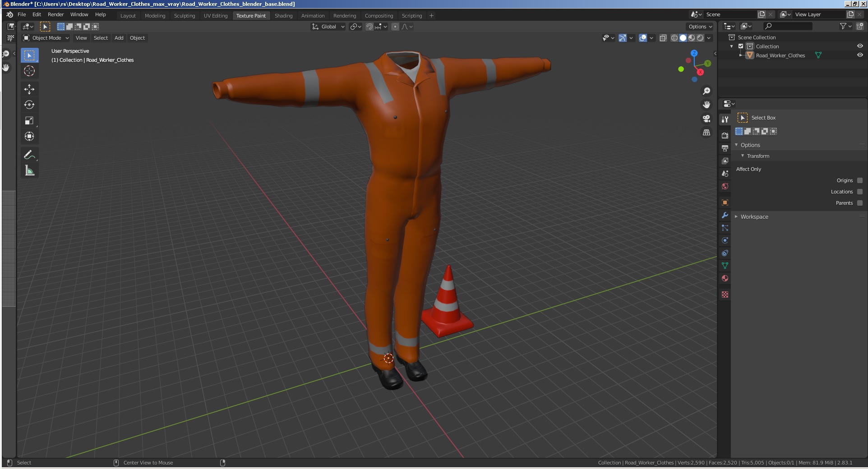868x469 pixels.
Task: Toggle viewport gizmos display button
Action: [623, 38]
